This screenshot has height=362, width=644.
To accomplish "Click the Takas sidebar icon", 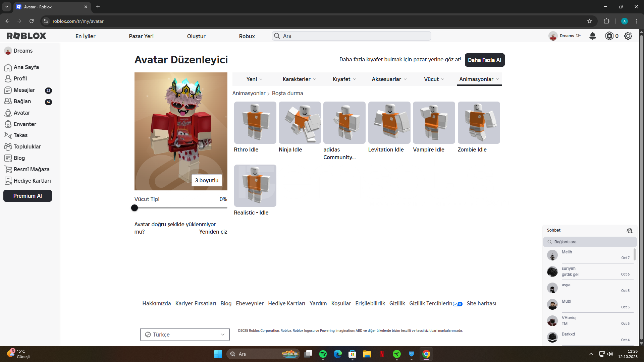I will 8,135.
